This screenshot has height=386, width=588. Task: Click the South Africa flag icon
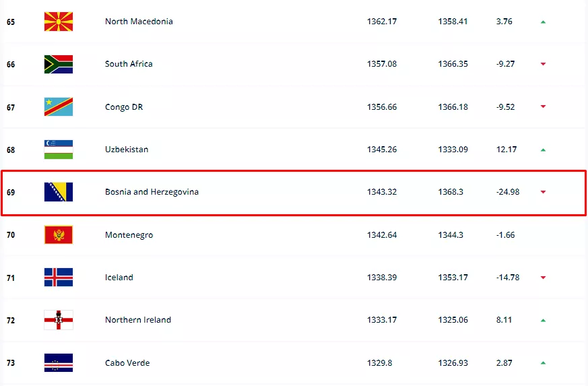click(59, 64)
